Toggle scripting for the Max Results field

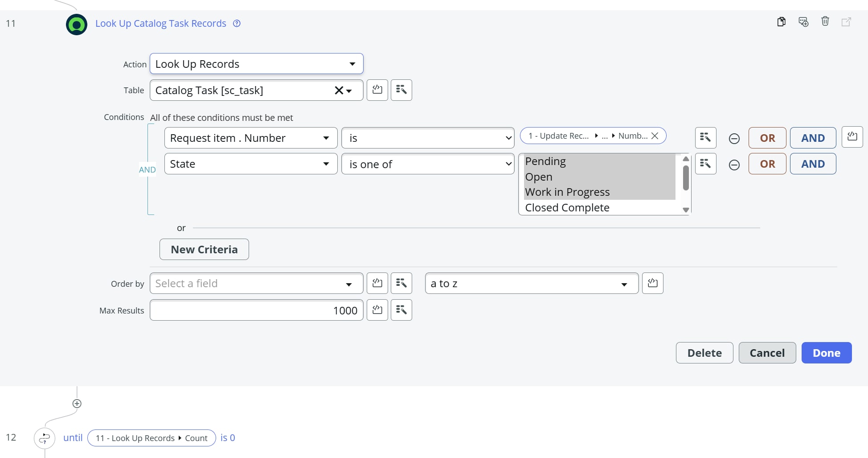(x=377, y=310)
